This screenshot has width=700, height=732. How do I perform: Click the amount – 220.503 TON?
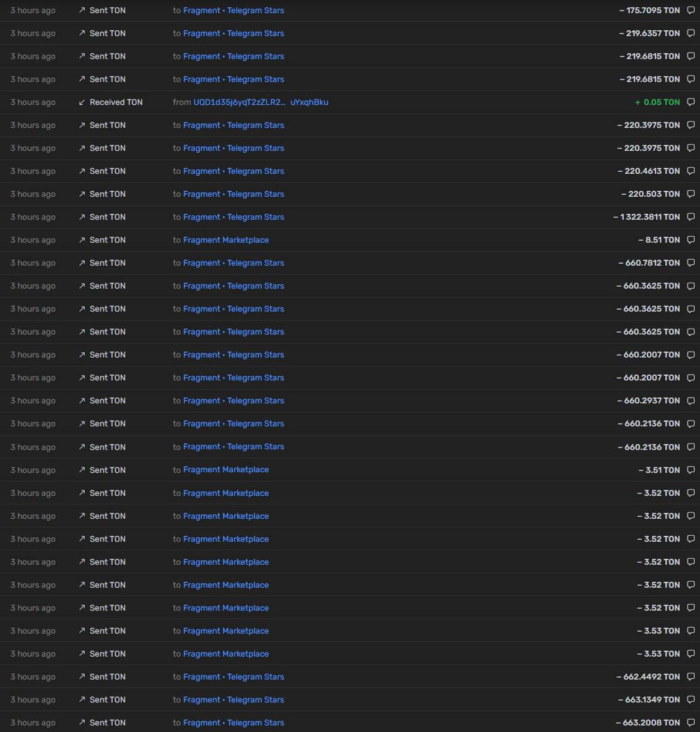pos(651,193)
